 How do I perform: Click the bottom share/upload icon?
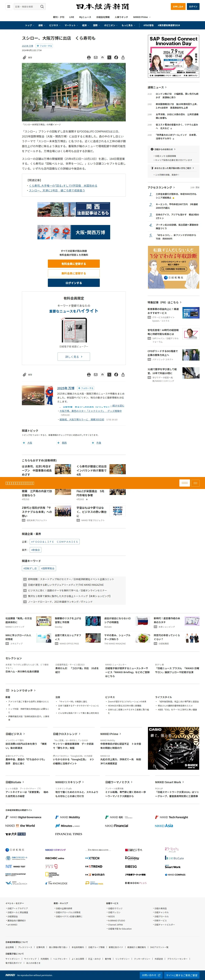[123, 375]
